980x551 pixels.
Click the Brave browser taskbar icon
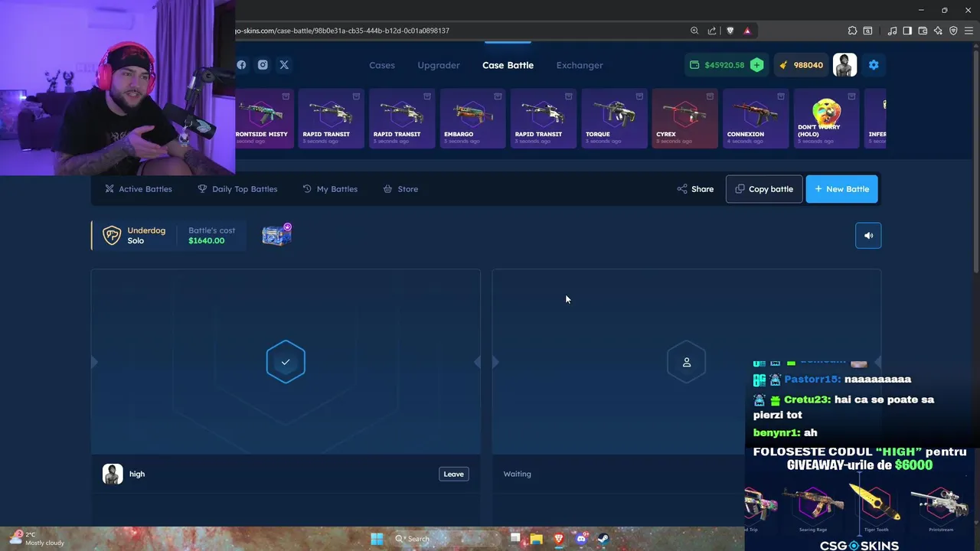[x=559, y=539]
